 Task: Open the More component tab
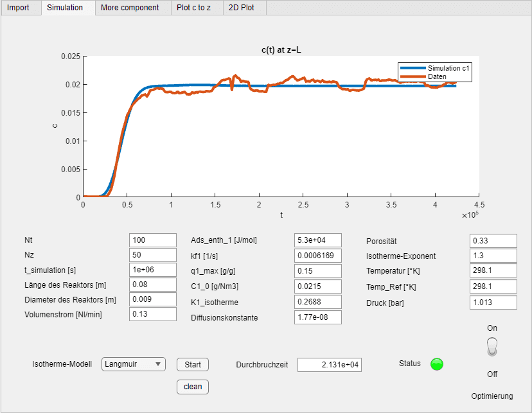[x=132, y=8]
